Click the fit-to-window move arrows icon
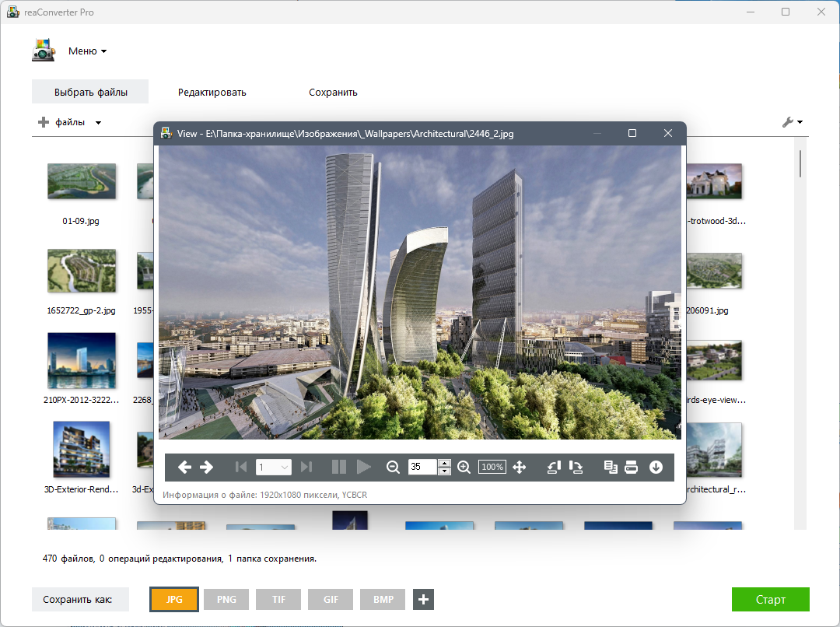Viewport: 840px width, 627px height. pos(519,468)
